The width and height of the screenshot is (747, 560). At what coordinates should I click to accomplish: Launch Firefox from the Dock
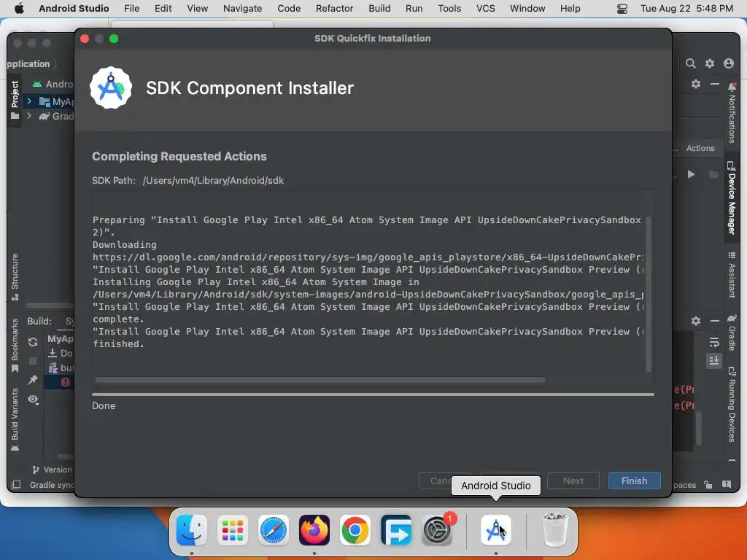(x=314, y=530)
